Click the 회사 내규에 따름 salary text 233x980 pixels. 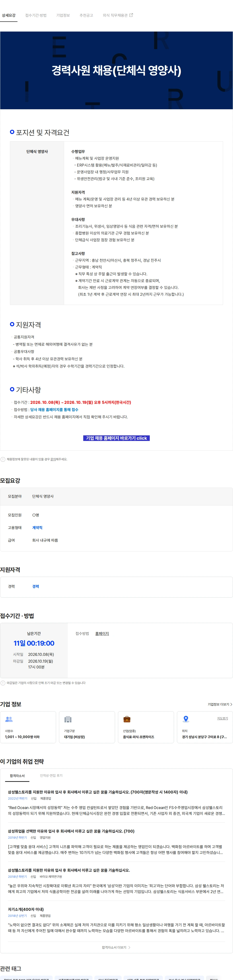click(45, 540)
